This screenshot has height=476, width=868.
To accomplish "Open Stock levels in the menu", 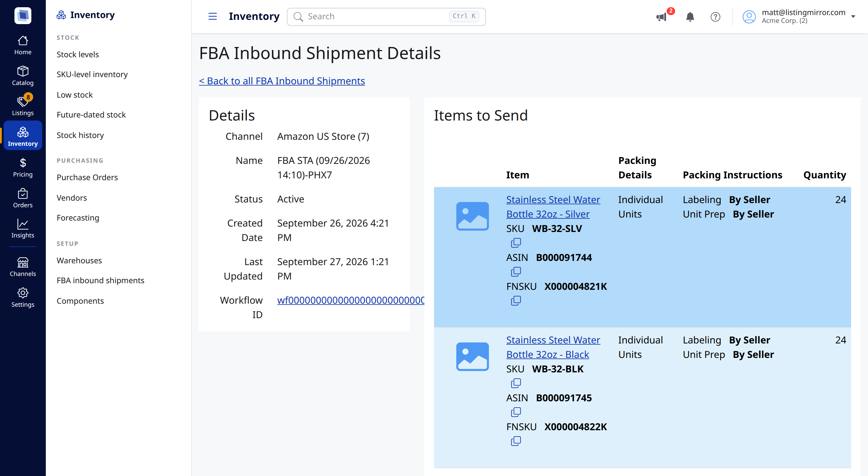I will coord(77,54).
